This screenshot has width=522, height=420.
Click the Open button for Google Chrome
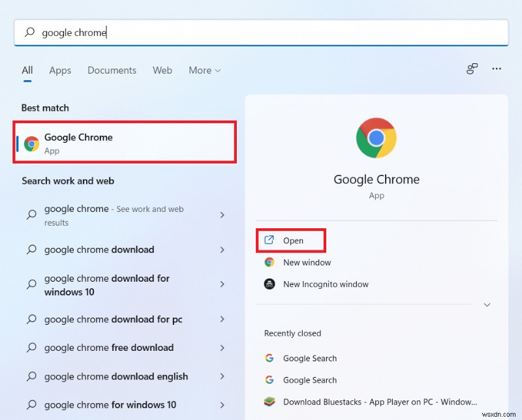(x=290, y=240)
